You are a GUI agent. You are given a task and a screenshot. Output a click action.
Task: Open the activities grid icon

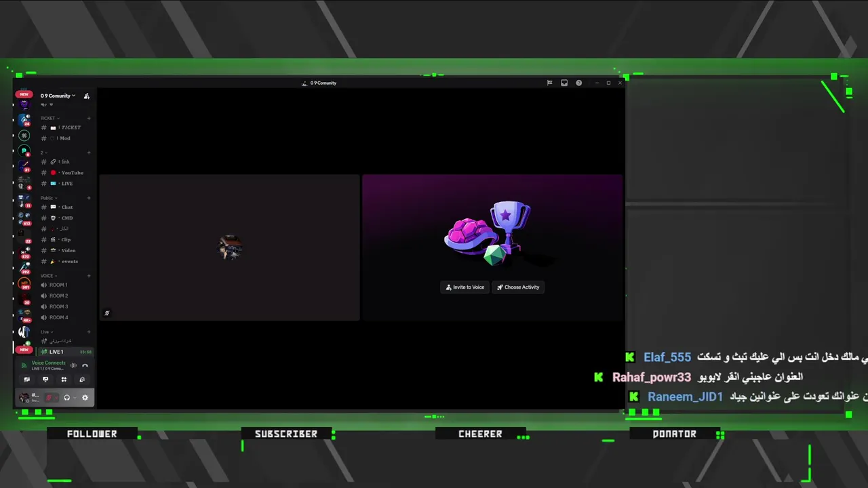(64, 380)
